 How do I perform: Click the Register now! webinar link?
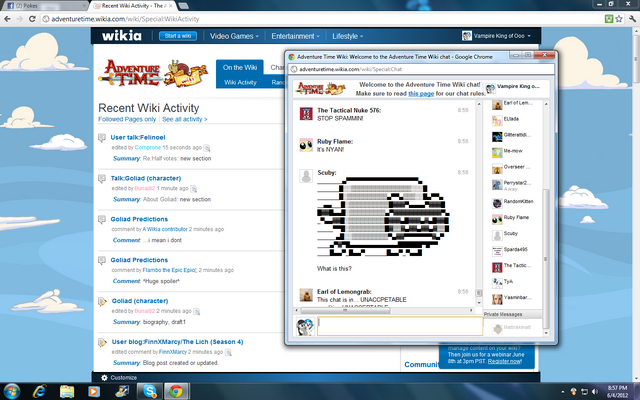click(x=504, y=361)
